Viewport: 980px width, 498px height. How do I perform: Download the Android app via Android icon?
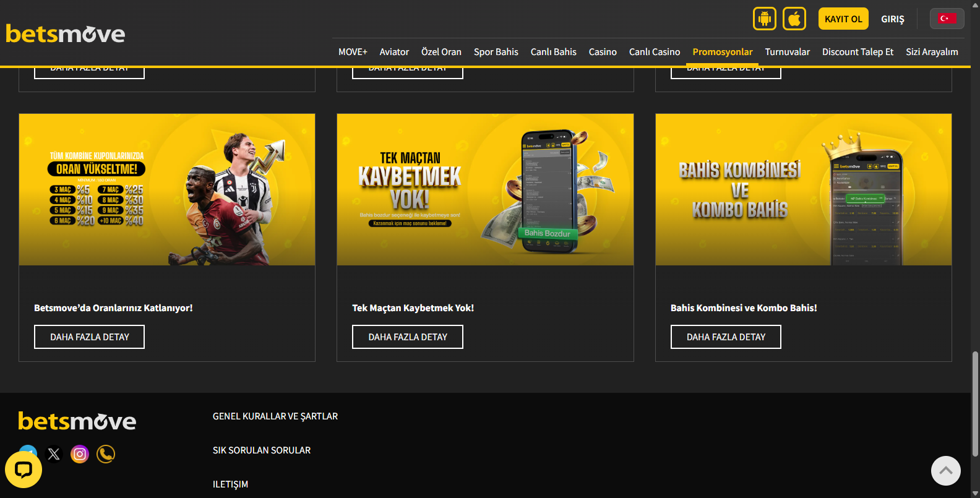[765, 19]
